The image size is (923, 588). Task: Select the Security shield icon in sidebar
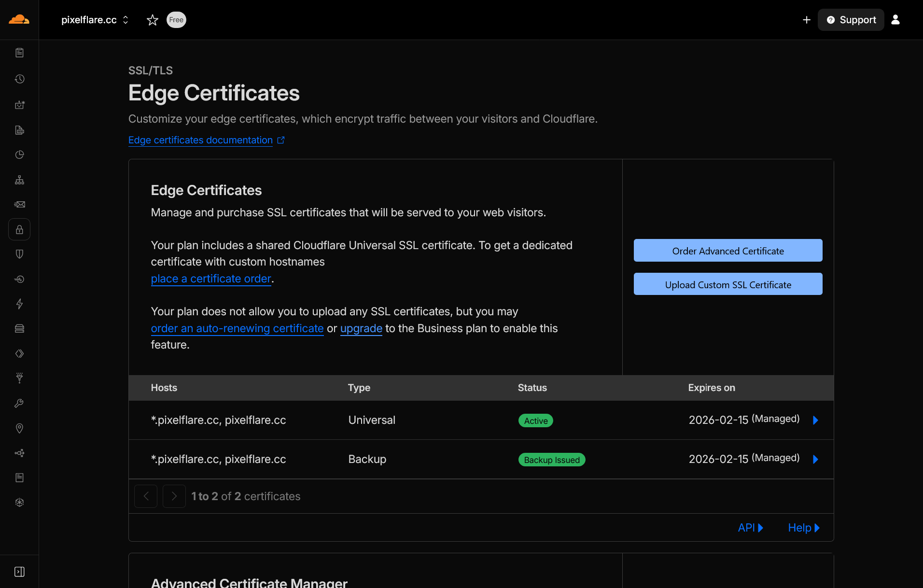(x=19, y=254)
